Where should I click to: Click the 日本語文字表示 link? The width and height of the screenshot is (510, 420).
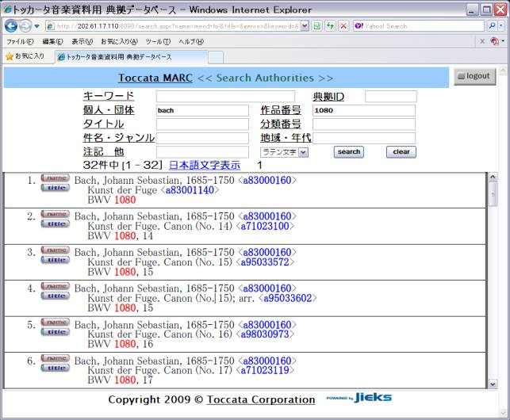tap(205, 165)
